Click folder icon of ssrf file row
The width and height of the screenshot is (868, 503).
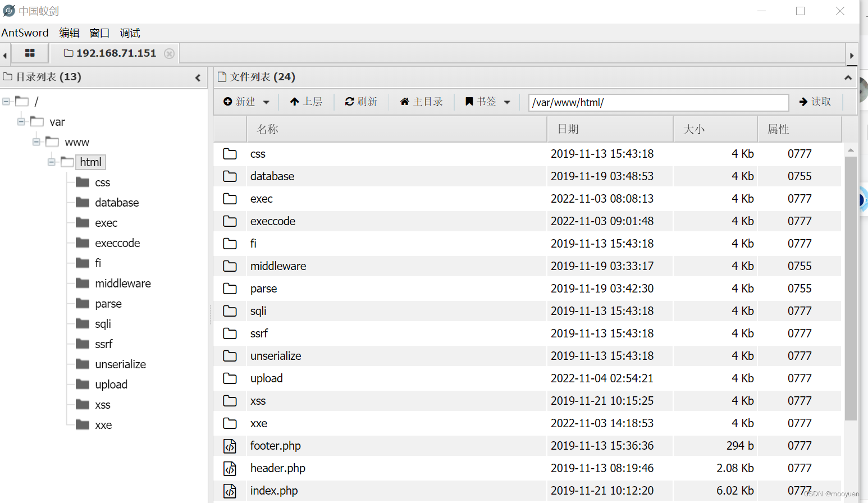tap(230, 333)
